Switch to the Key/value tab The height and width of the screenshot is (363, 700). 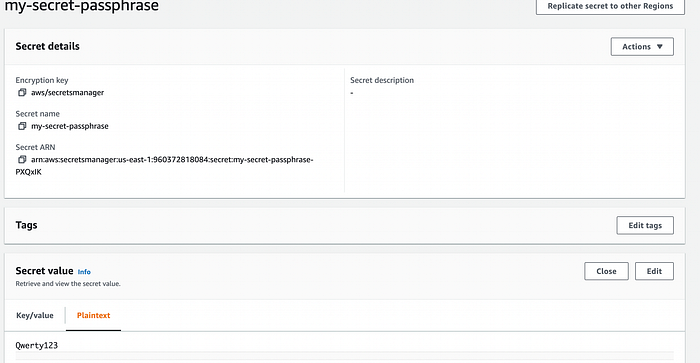(x=35, y=315)
